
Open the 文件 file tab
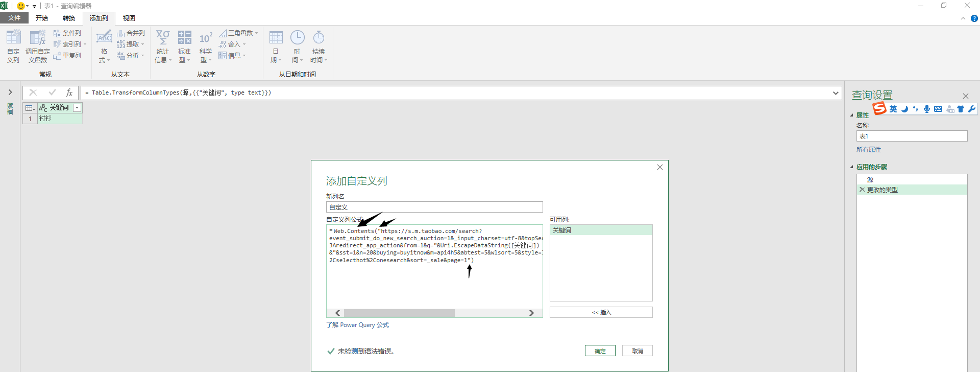pyautogui.click(x=14, y=18)
